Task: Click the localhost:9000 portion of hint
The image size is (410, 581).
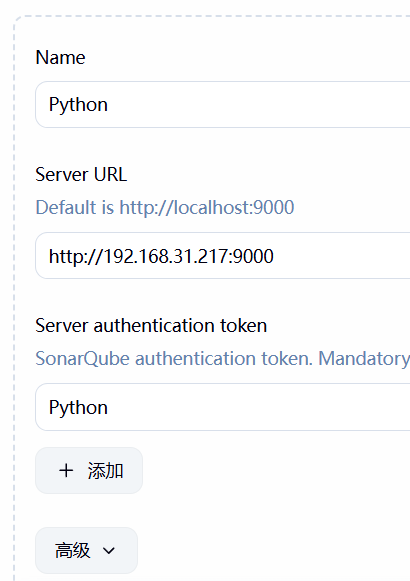Action: (234, 207)
